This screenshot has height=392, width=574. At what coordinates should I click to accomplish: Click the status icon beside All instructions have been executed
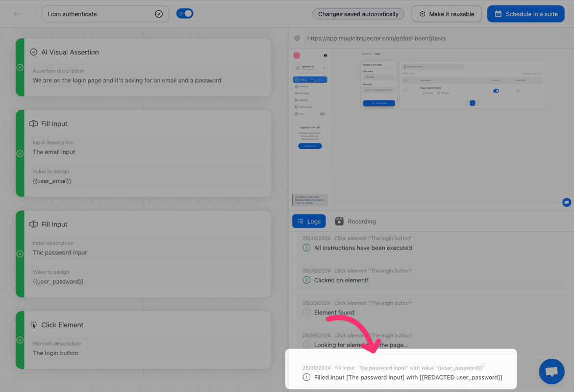307,248
